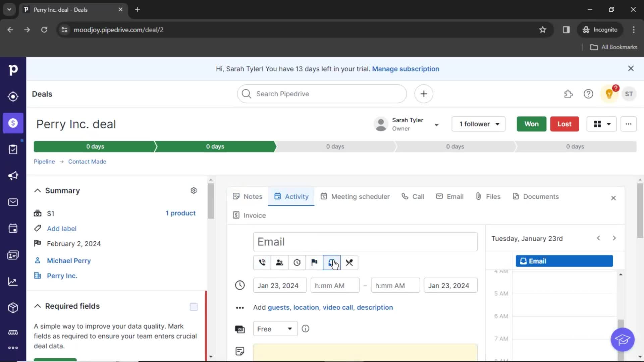The height and width of the screenshot is (362, 644).
Task: Expand more activity options ellipsis
Action: (240, 308)
